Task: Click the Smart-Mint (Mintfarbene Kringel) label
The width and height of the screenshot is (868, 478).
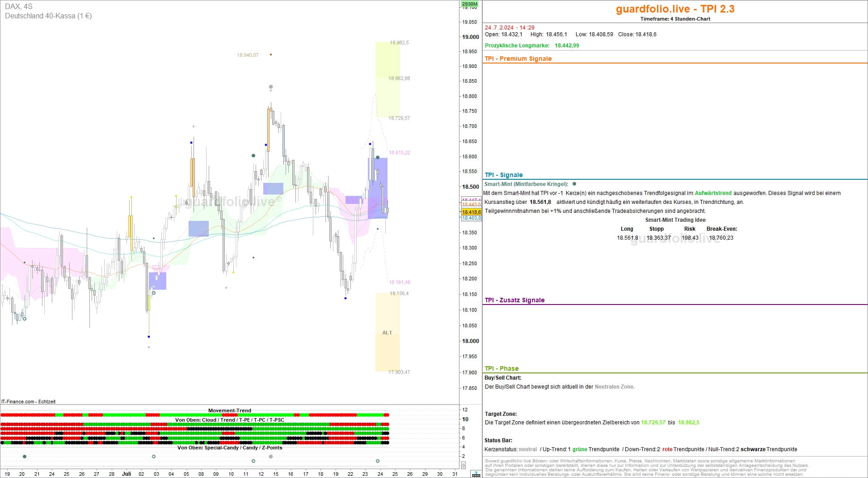Action: 526,184
